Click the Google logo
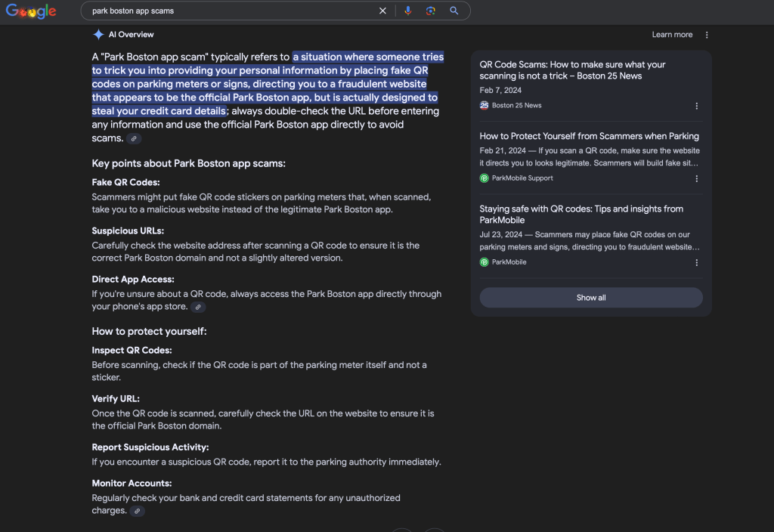This screenshot has width=774, height=532. (31, 11)
